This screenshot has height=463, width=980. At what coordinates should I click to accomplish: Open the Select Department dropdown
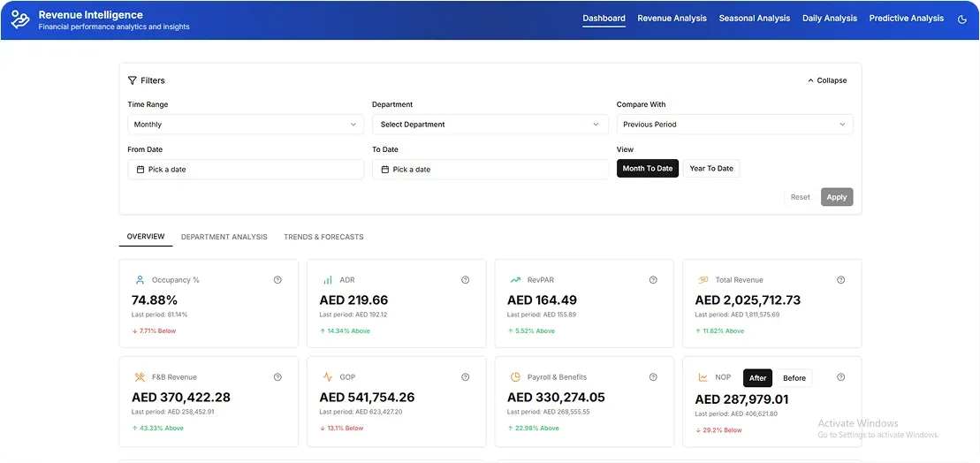point(490,125)
